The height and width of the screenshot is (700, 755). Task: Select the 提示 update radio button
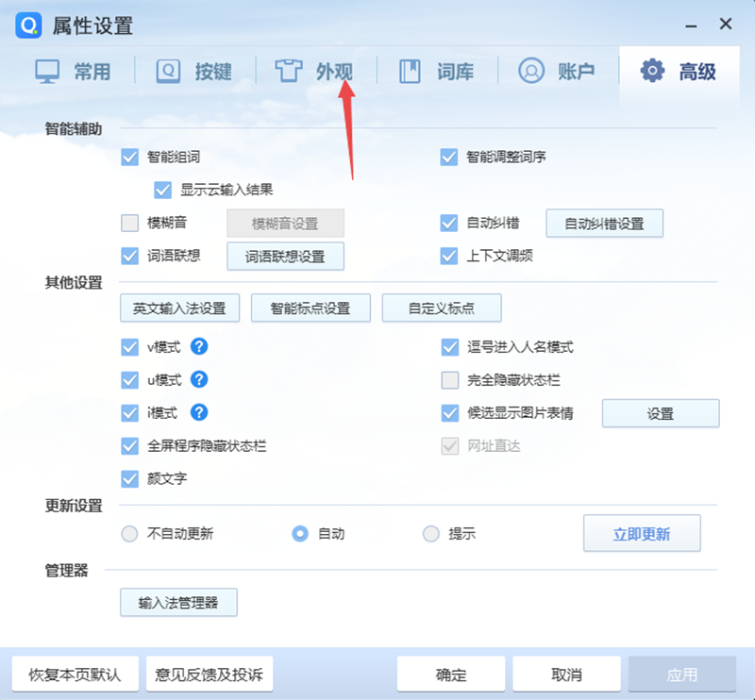430,533
